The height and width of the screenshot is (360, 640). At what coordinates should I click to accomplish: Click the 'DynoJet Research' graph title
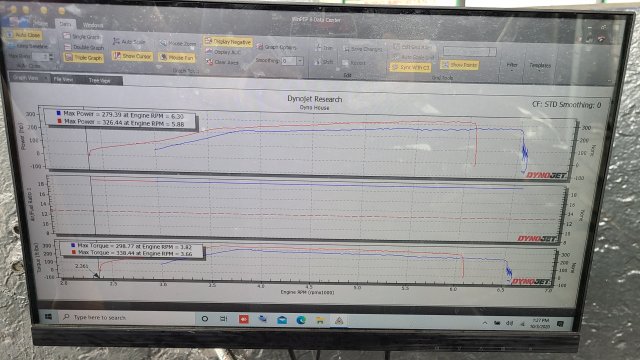[314, 99]
